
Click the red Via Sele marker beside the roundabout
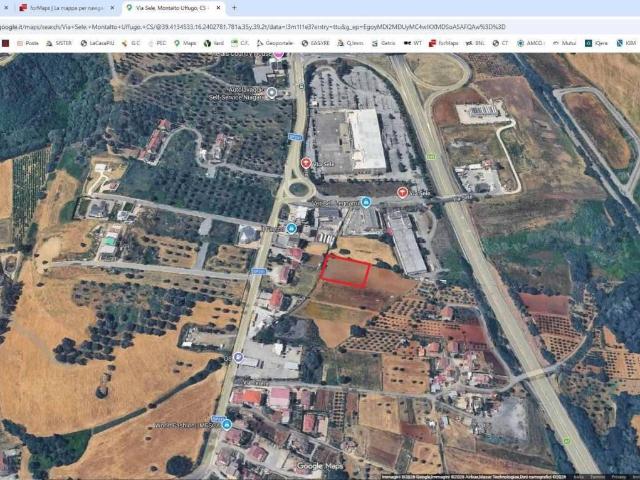(306, 163)
